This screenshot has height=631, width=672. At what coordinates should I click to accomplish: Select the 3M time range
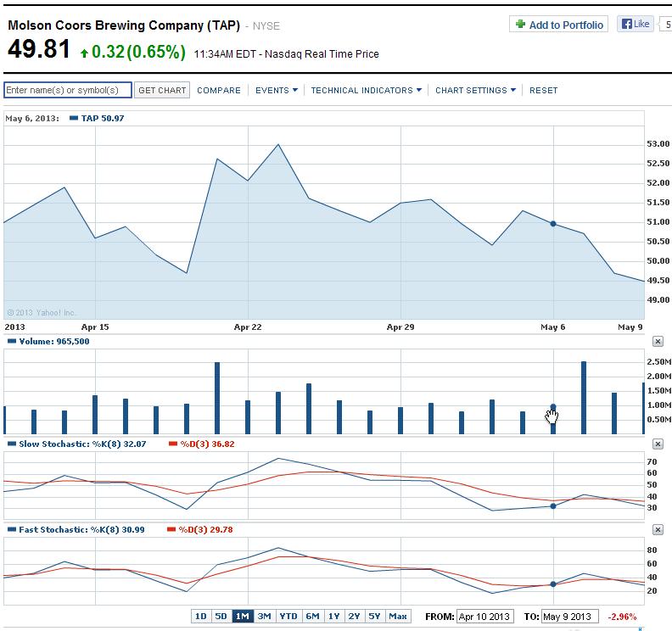265,616
